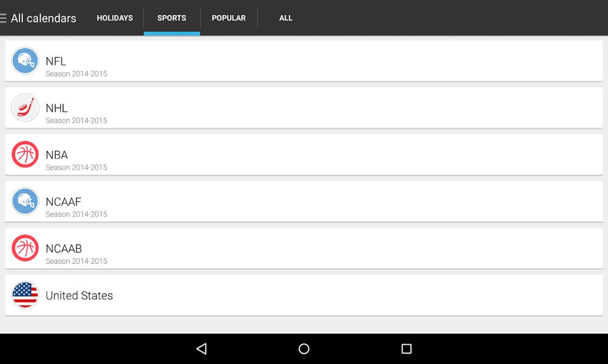Tap the NBA basketball icon

tap(25, 155)
